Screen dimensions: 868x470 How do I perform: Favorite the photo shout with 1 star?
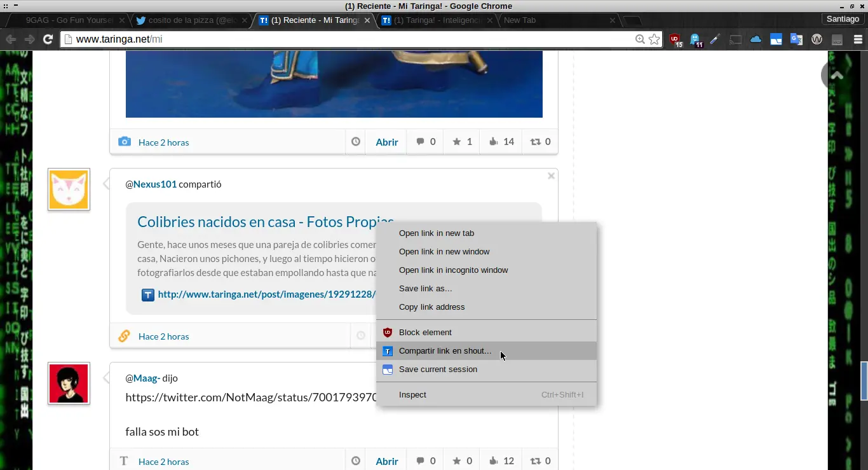tap(462, 142)
